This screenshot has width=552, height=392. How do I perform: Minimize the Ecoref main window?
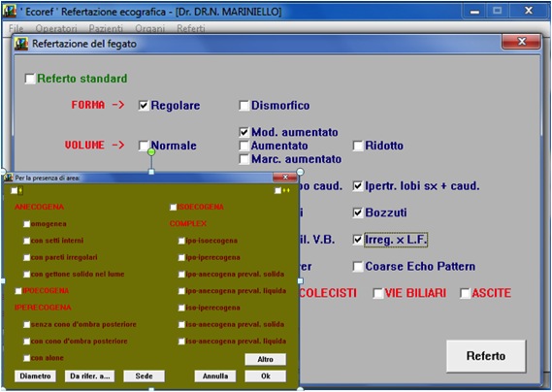pyautogui.click(x=474, y=12)
